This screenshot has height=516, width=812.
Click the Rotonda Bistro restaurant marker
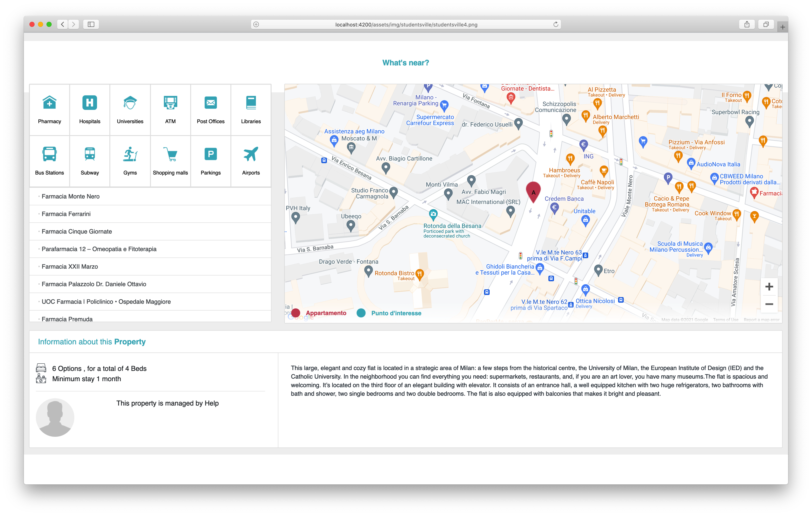[x=419, y=274]
